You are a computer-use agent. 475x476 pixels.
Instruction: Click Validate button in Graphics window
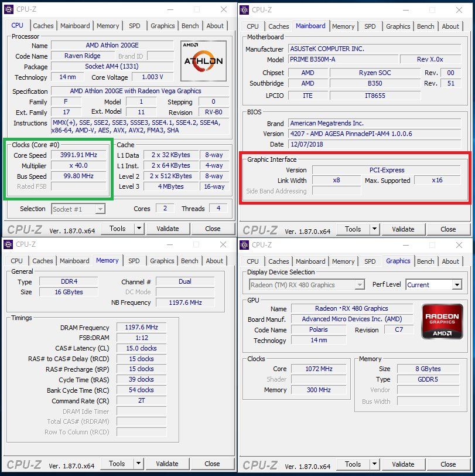403,464
